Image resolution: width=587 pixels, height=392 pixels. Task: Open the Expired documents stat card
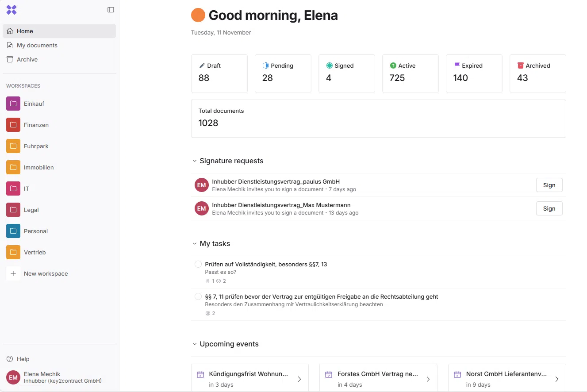click(474, 73)
